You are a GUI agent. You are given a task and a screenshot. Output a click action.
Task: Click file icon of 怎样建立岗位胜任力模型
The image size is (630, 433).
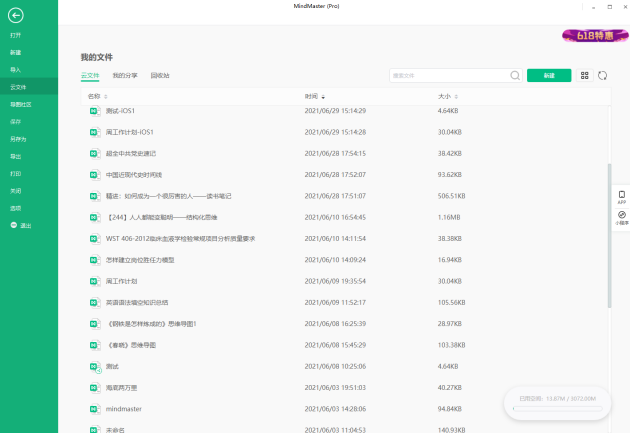[94, 260]
